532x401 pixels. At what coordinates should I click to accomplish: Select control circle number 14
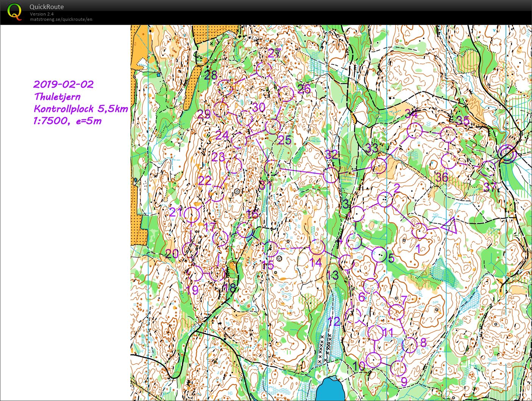coord(317,247)
